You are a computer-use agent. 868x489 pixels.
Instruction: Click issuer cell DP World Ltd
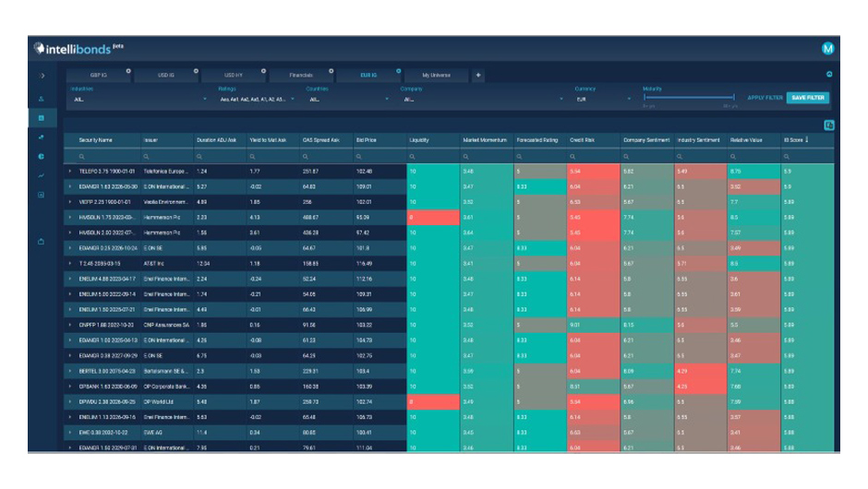(166, 402)
